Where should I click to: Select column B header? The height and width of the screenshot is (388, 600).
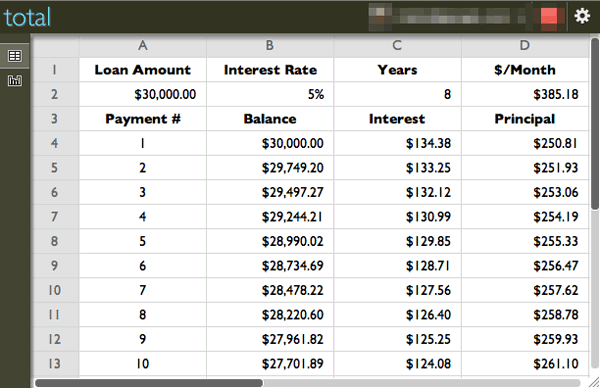point(270,46)
